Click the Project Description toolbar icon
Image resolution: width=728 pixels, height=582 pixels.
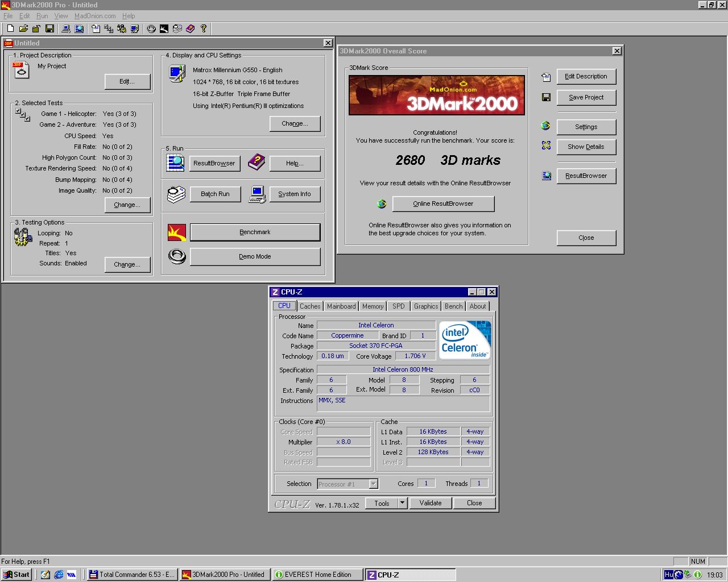click(96, 28)
